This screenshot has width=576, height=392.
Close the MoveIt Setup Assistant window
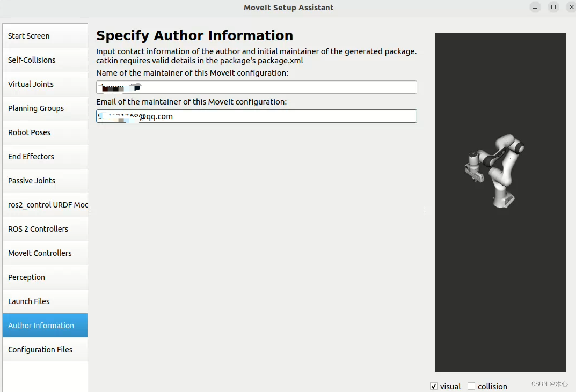571,7
